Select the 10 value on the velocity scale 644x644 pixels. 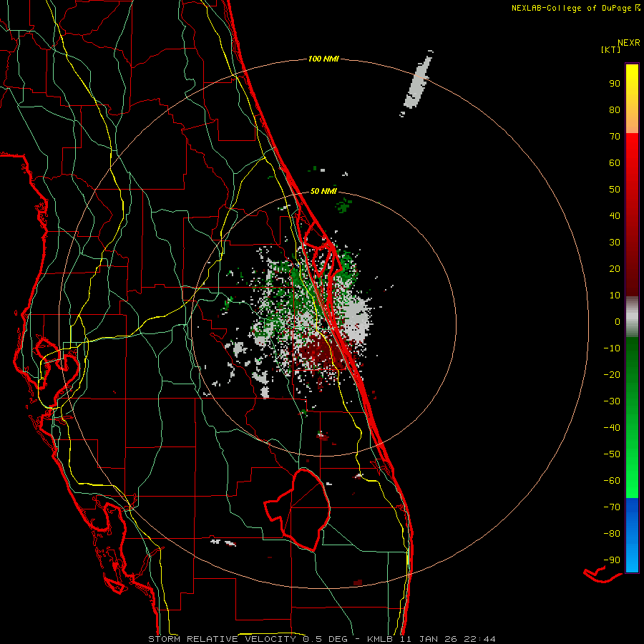[615, 296]
